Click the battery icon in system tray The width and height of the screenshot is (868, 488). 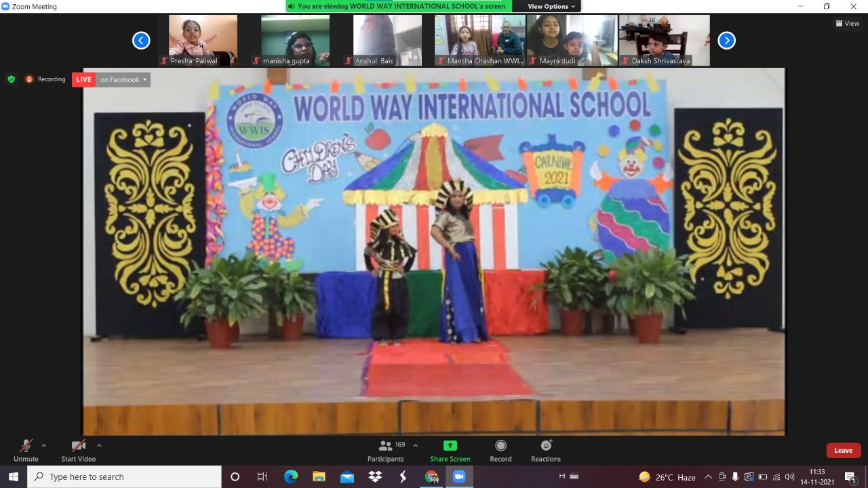click(x=763, y=477)
